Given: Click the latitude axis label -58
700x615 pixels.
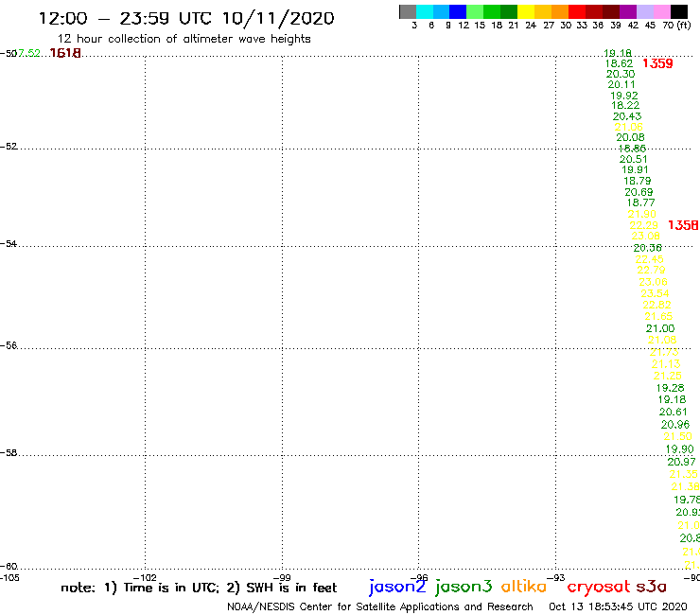Looking at the screenshot, I should coord(9,453).
